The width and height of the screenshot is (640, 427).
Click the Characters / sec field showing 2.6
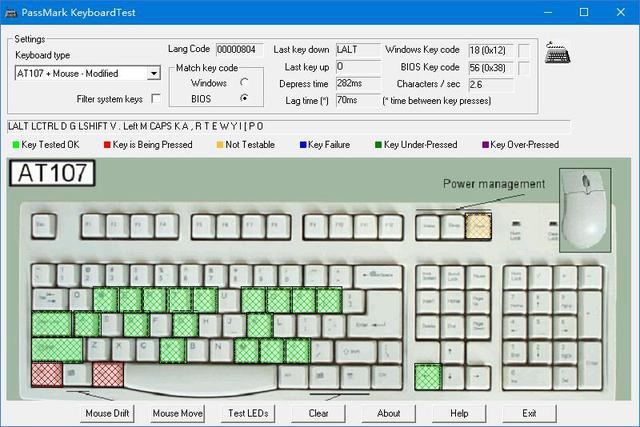[x=491, y=85]
